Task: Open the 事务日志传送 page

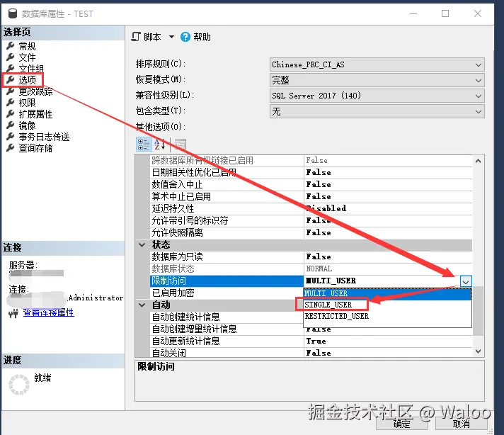Action: [44, 137]
